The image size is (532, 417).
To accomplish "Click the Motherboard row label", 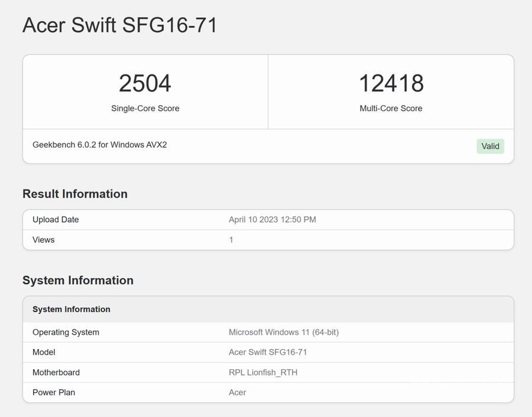I will (x=56, y=373).
